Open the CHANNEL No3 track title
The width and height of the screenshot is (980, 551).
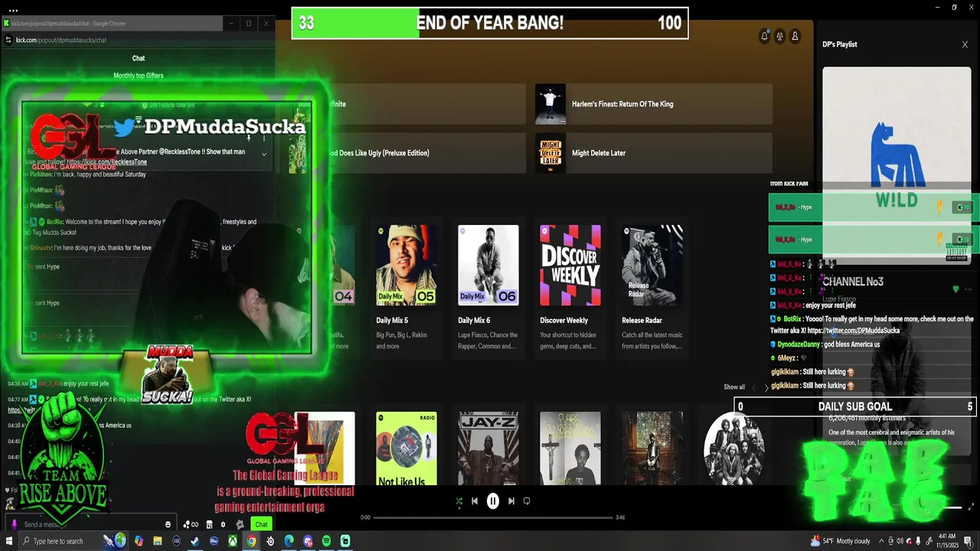point(853,282)
